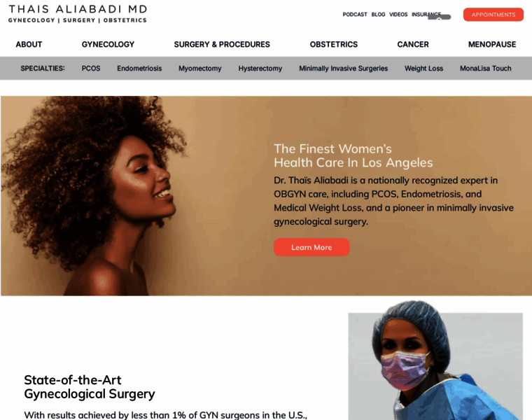Viewport: 532px width, 420px height.
Task: Open the Videos link
Action: (398, 14)
